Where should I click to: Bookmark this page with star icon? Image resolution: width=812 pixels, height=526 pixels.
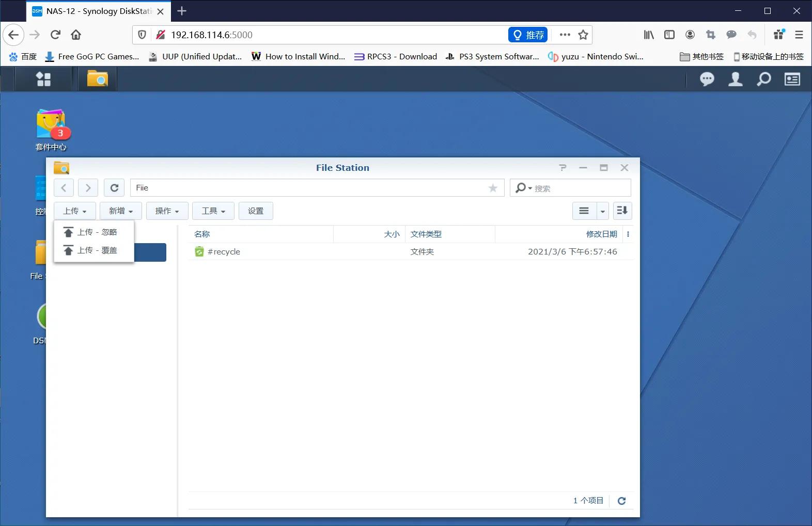pyautogui.click(x=583, y=35)
